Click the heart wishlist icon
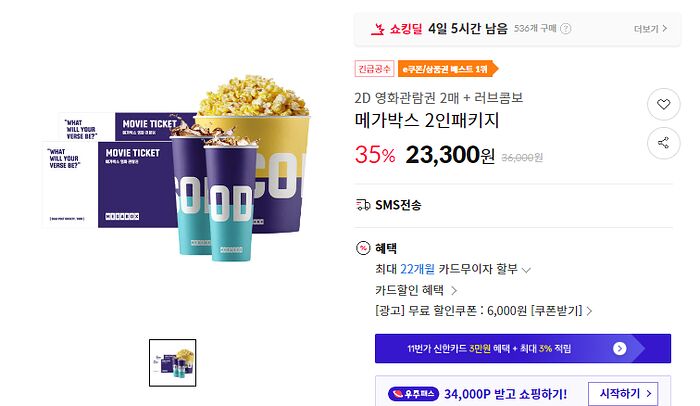The width and height of the screenshot is (700, 406). click(663, 104)
